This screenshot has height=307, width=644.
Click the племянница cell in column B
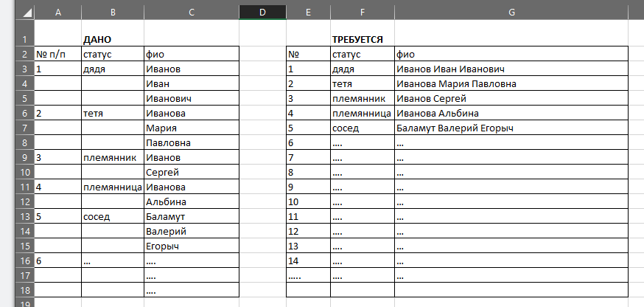pyautogui.click(x=113, y=187)
